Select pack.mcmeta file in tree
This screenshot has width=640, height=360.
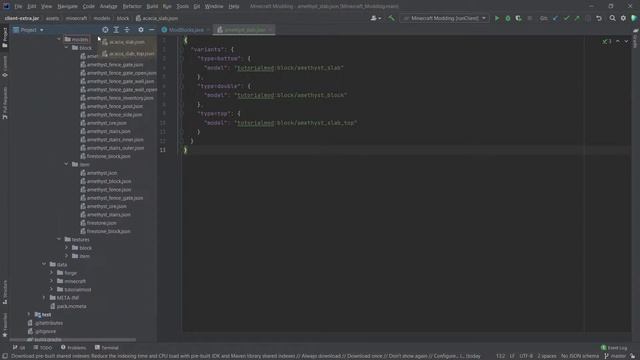click(x=68, y=306)
